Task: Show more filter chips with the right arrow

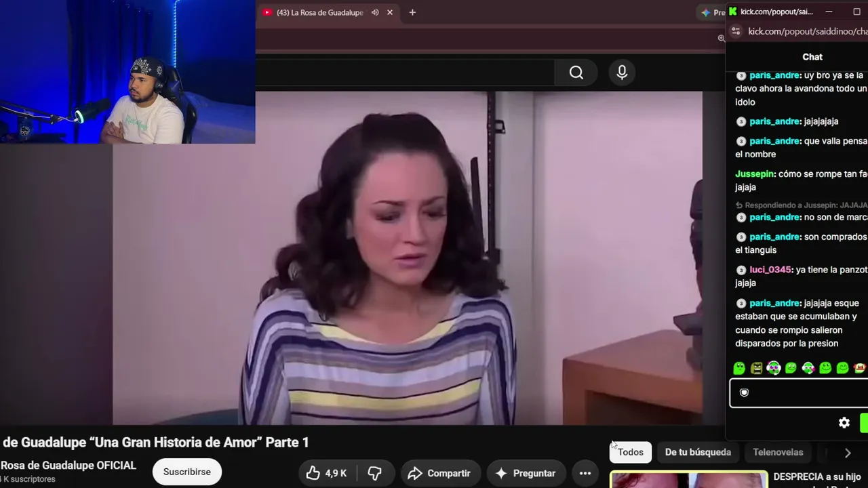Action: [x=848, y=453]
